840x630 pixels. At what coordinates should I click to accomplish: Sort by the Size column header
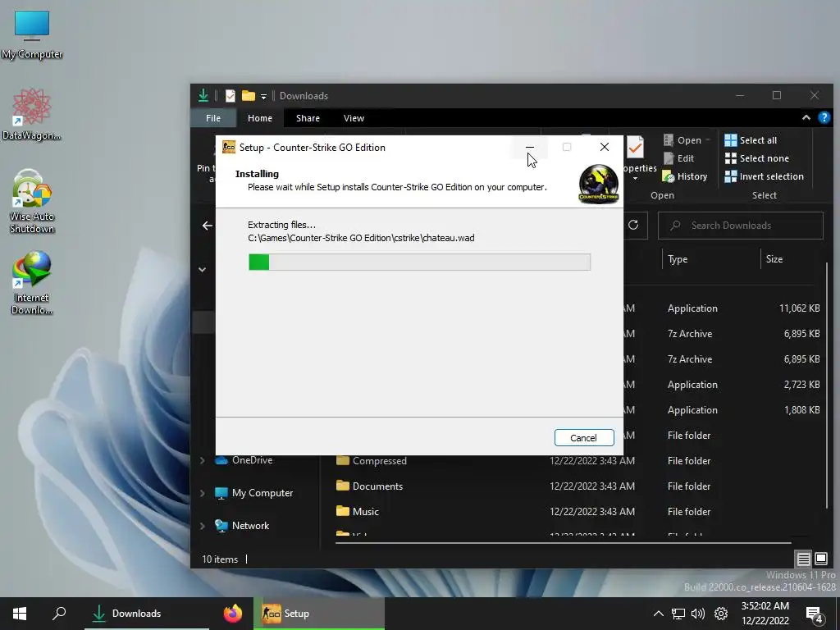774,259
